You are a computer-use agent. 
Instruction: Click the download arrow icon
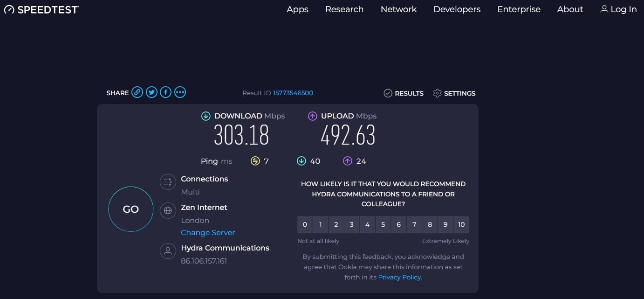pyautogui.click(x=206, y=116)
